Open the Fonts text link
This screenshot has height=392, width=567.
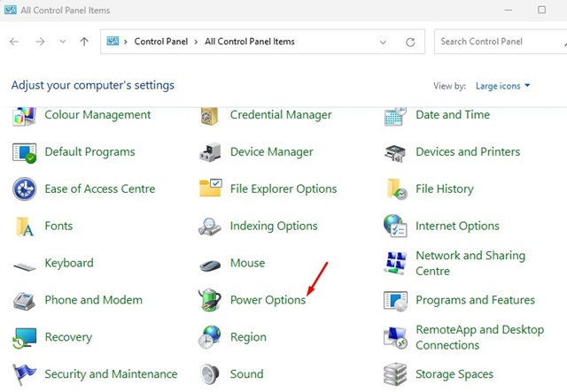pyautogui.click(x=58, y=226)
